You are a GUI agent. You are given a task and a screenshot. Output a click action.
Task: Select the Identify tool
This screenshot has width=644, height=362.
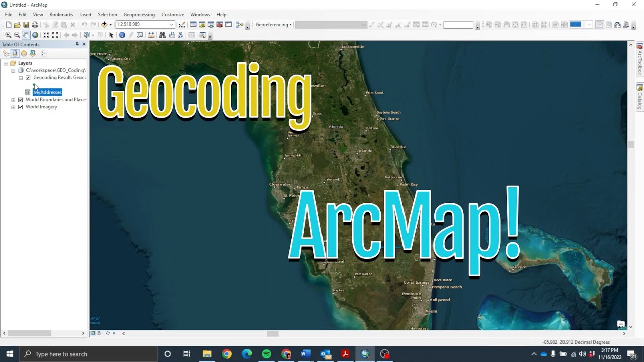[x=122, y=35]
